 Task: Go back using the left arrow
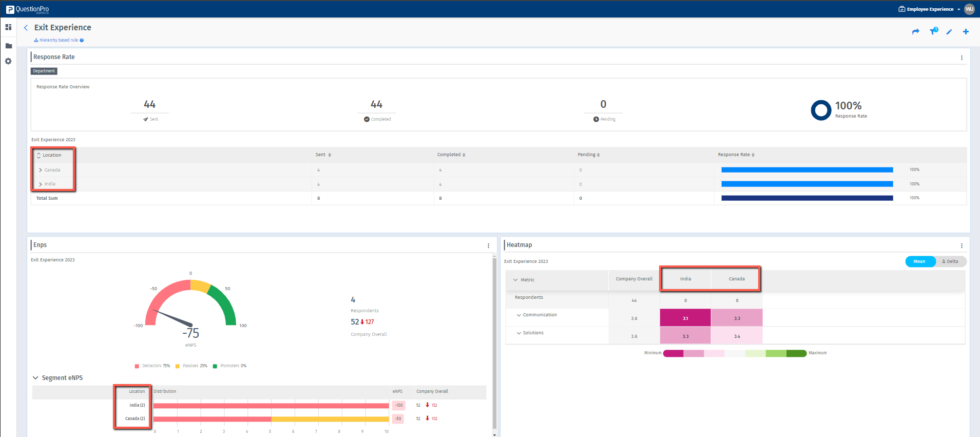[26, 28]
